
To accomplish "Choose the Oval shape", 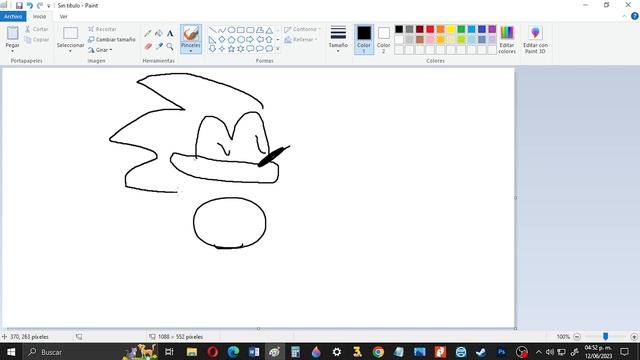I will click(x=231, y=30).
